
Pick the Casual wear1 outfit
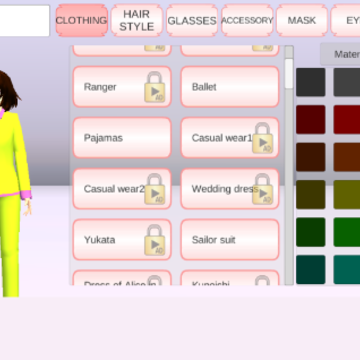(230, 138)
